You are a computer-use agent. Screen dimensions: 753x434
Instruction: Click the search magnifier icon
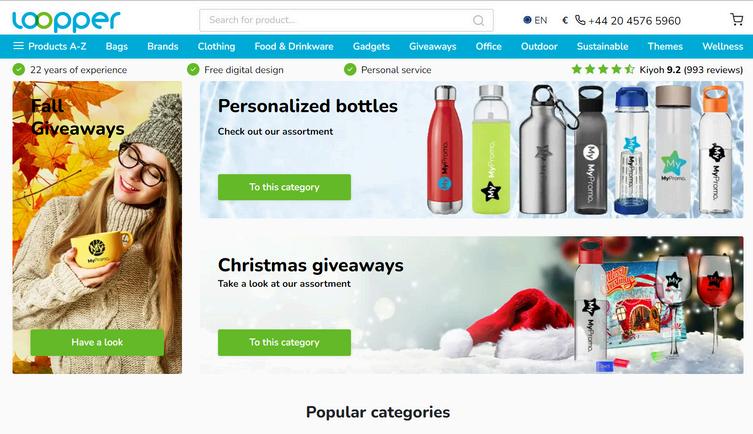(x=478, y=20)
